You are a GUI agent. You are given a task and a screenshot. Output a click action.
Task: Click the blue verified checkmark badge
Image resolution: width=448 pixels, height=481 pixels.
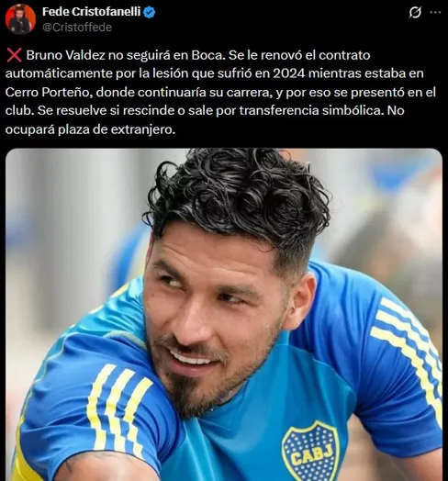tap(149, 12)
